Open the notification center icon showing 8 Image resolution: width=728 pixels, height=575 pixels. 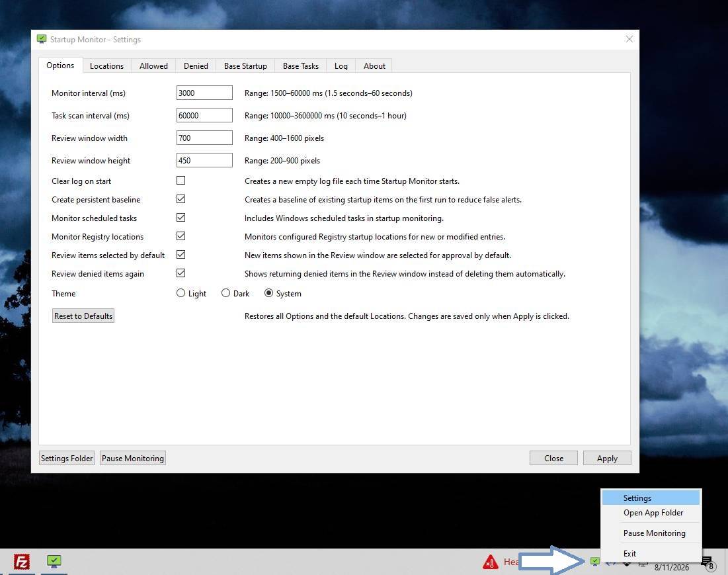click(709, 563)
